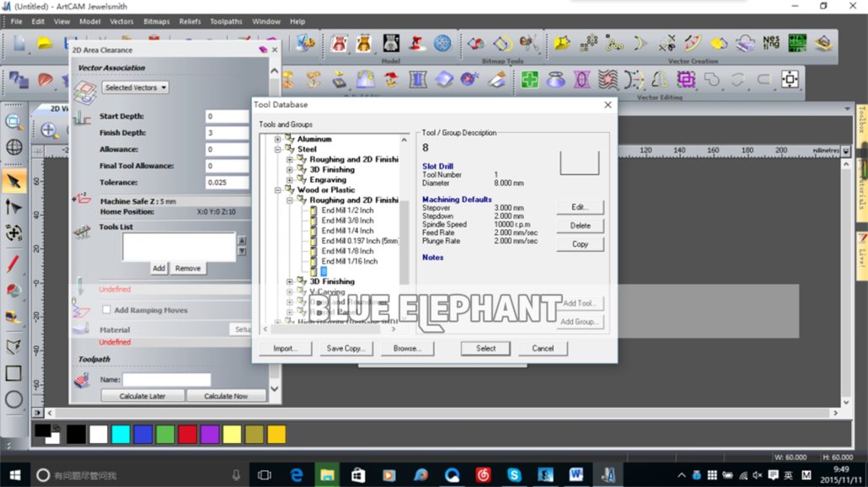Pick the red color swatch in palette

click(188, 435)
